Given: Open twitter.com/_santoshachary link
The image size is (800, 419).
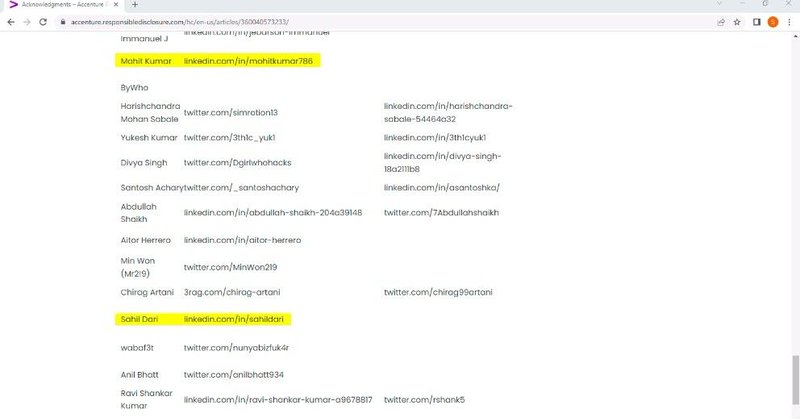Looking at the screenshot, I should click(x=241, y=187).
